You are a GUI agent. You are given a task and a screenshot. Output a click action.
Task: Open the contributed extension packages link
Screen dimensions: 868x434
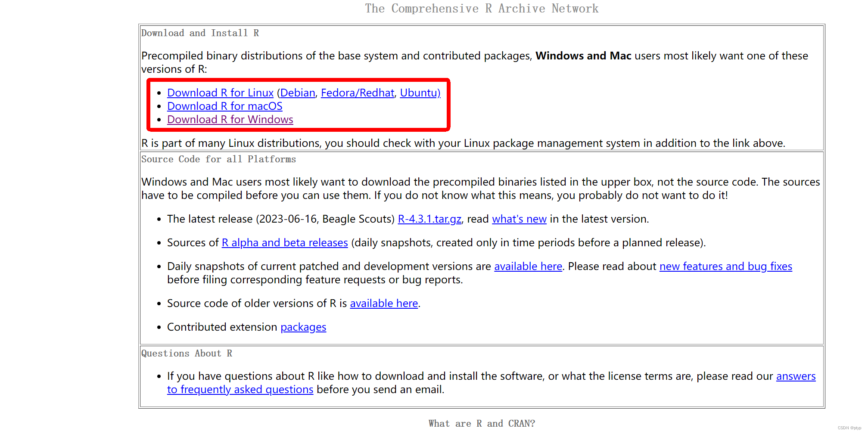point(303,327)
